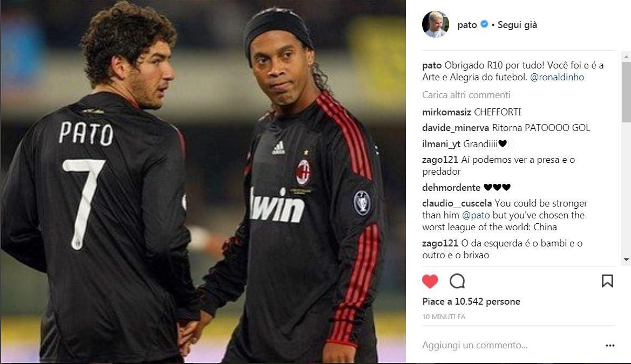
Task: Open the three-dots options menu
Action: [610, 346]
